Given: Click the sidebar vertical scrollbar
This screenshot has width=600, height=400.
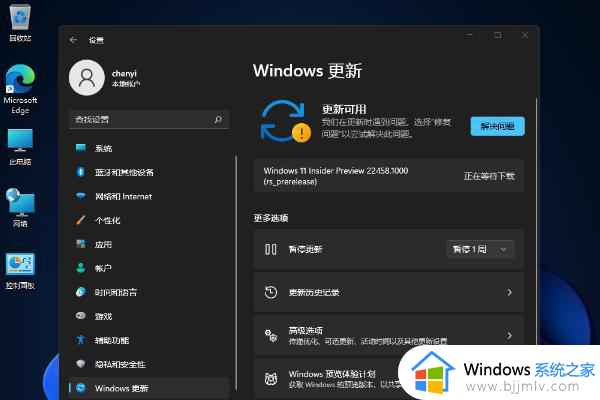Looking at the screenshot, I should click(236, 273).
